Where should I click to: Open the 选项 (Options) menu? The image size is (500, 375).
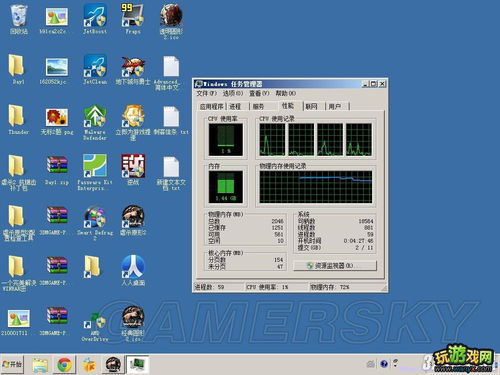coord(233,93)
